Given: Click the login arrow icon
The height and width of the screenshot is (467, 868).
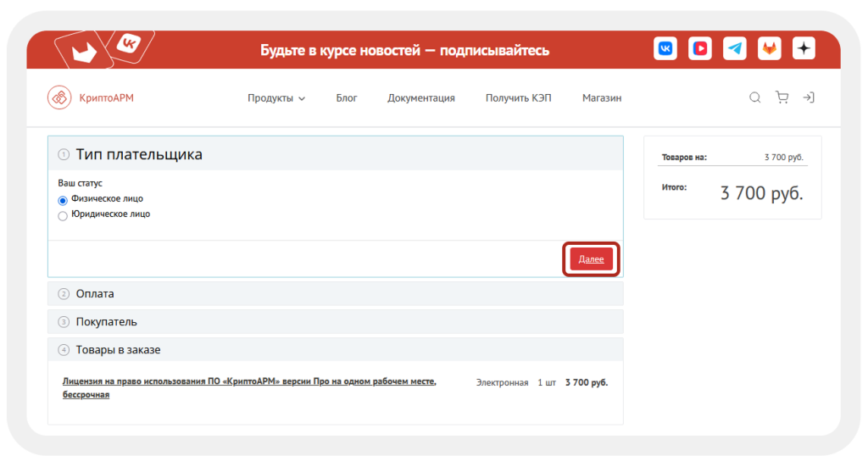Looking at the screenshot, I should [809, 97].
